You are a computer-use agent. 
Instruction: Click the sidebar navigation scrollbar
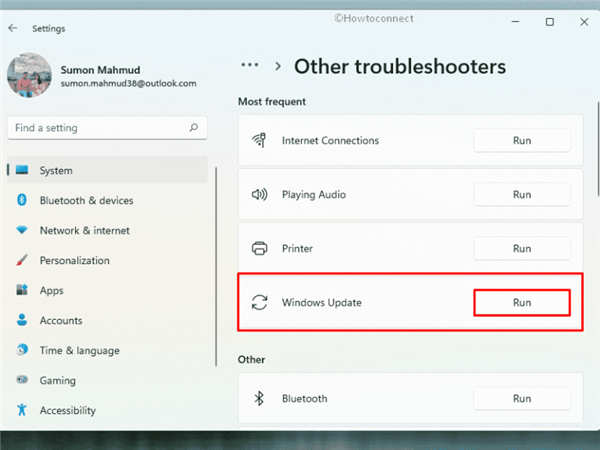tap(216, 267)
